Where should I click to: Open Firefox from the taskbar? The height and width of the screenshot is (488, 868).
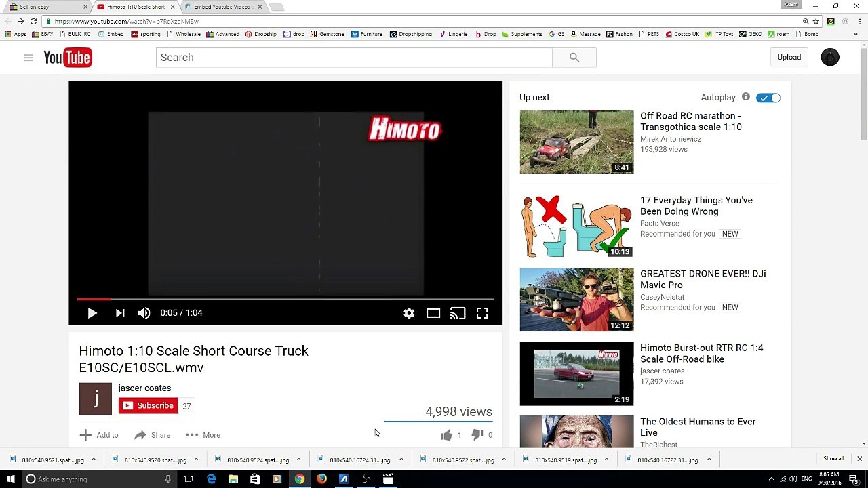point(321,479)
